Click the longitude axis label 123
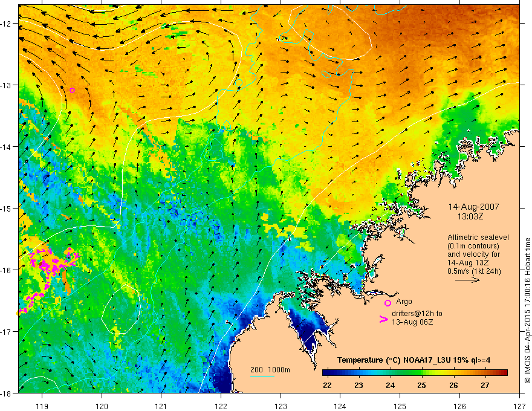 [281, 406]
